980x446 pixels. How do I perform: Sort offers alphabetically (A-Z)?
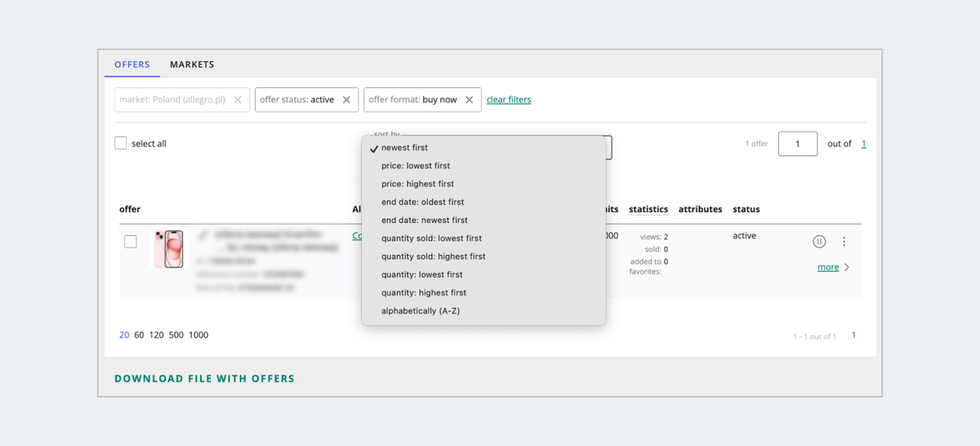421,310
